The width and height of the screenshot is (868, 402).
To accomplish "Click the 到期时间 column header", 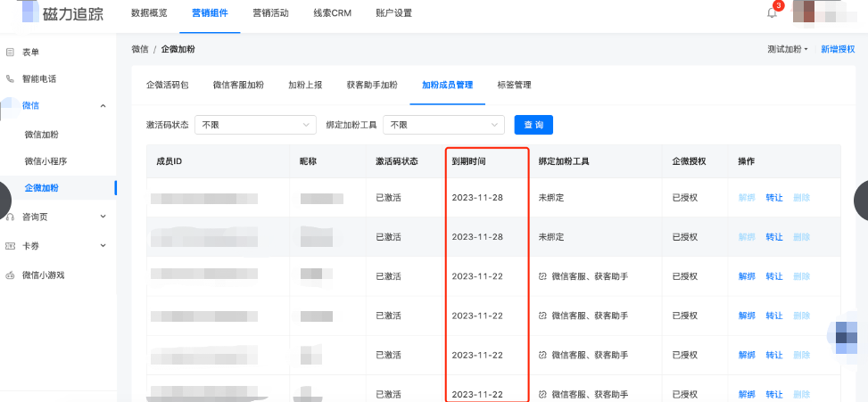I will [469, 161].
